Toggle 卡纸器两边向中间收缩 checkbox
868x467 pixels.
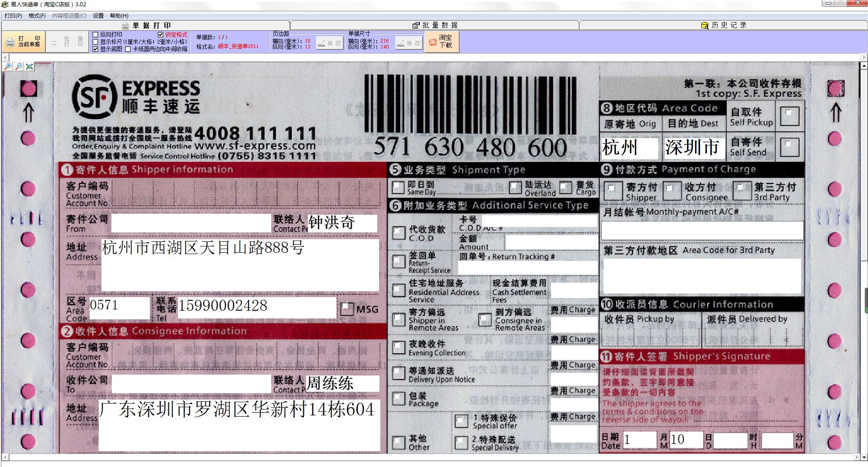(x=128, y=49)
